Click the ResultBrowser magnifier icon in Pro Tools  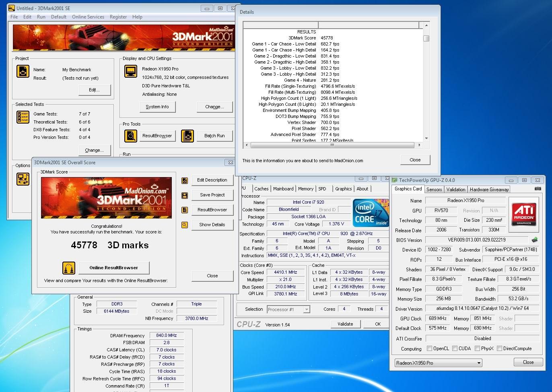click(x=131, y=136)
